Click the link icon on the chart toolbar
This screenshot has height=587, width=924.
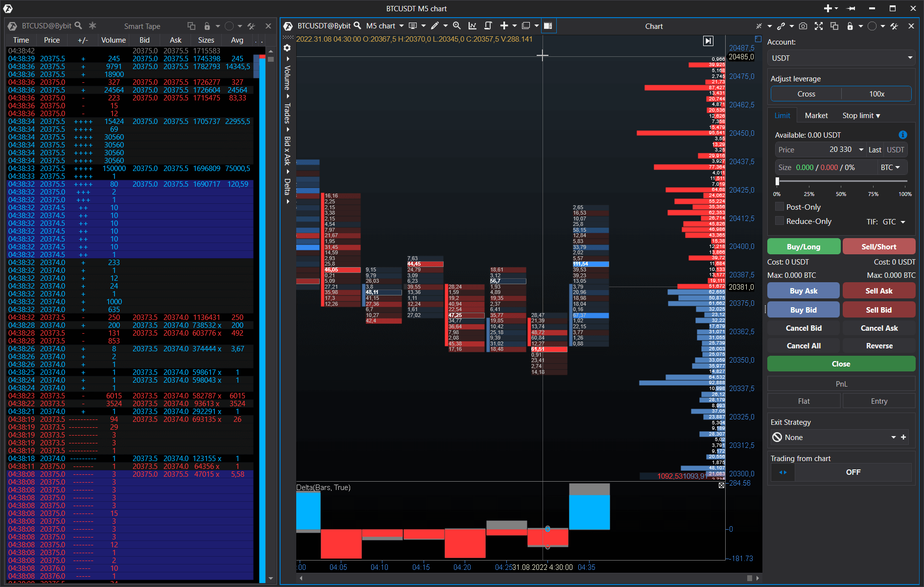pos(781,26)
